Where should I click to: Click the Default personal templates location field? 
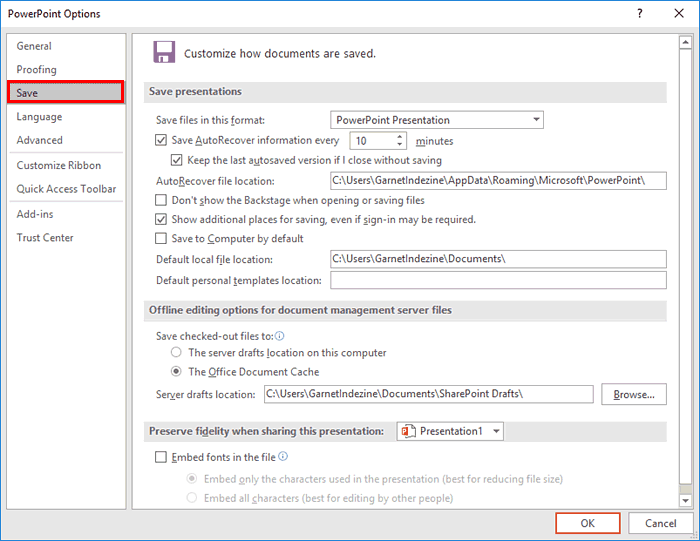pos(498,280)
